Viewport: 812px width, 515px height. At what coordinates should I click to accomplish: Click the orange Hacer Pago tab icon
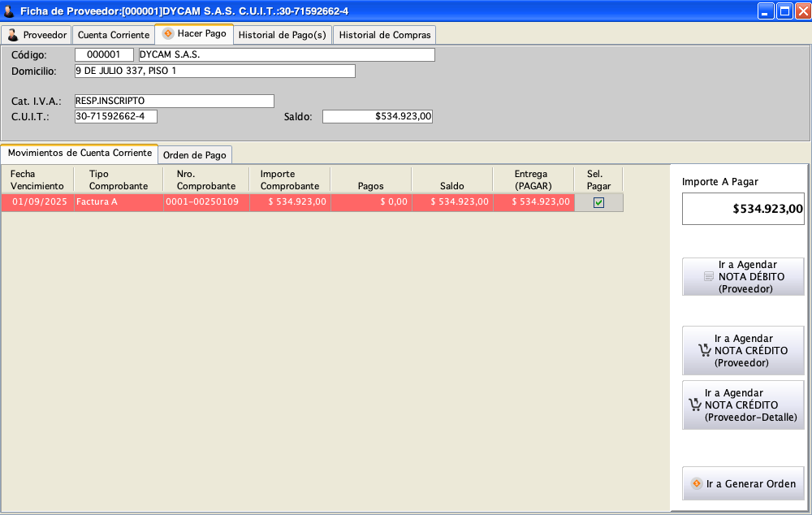tap(168, 34)
